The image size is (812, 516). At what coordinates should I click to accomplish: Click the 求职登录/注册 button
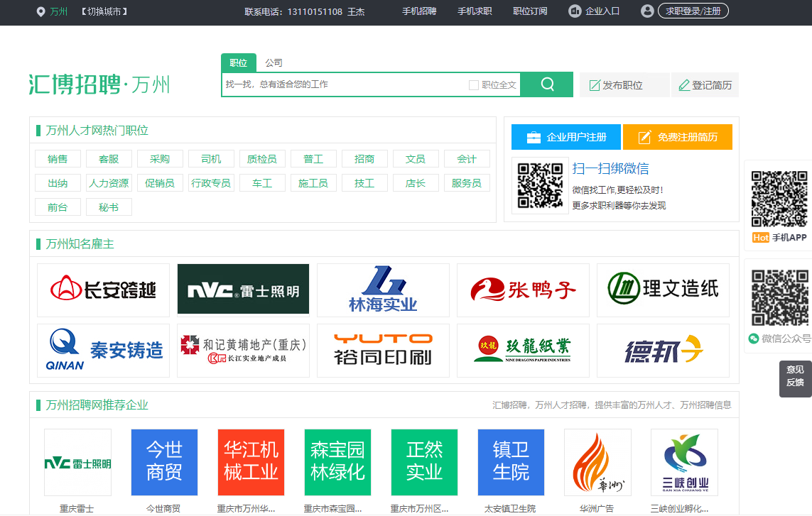693,11
